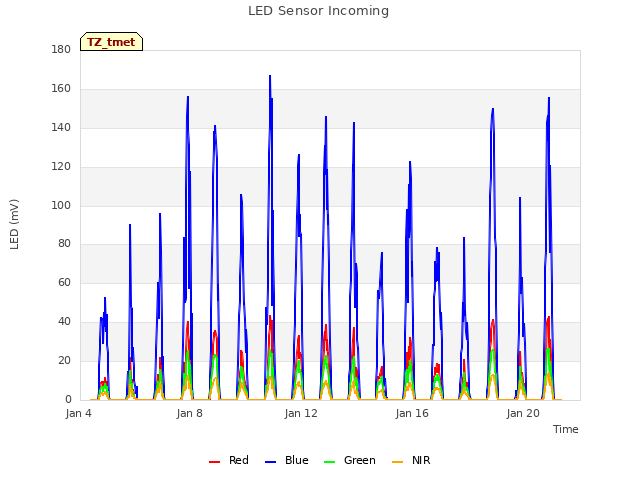Toggle the NIR series in the legend

(411, 460)
